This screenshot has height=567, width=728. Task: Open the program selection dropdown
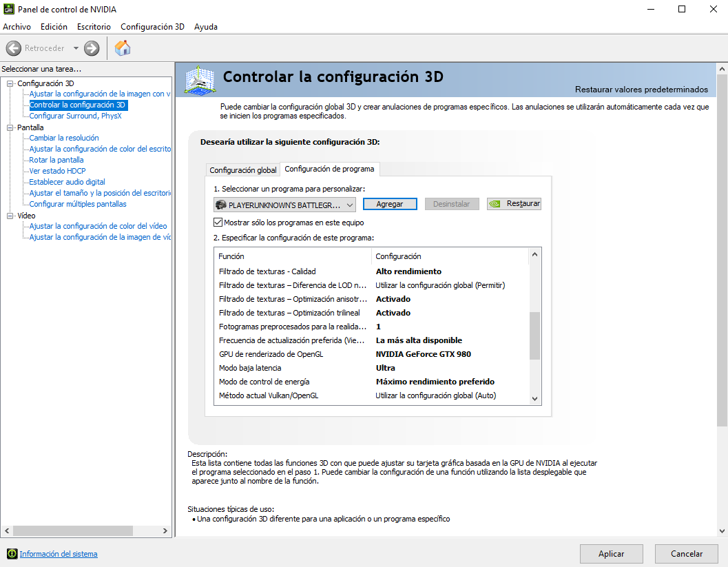[x=284, y=205]
